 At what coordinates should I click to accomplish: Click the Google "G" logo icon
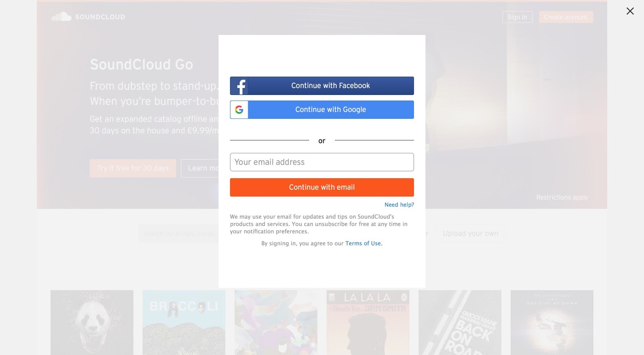pos(239,109)
